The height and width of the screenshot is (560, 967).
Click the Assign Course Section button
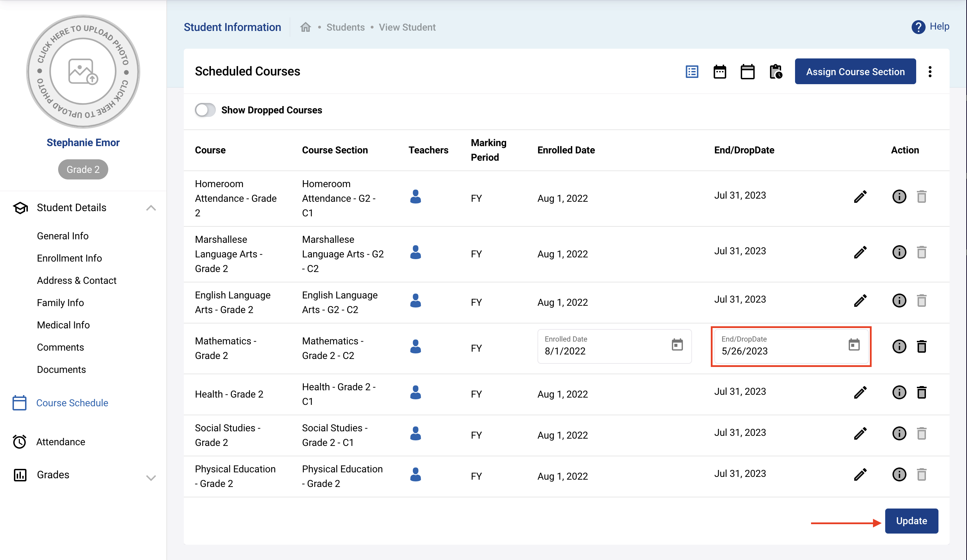point(855,72)
